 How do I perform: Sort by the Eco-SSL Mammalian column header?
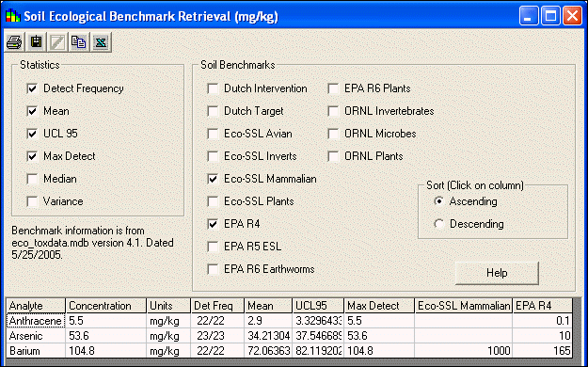pos(464,306)
